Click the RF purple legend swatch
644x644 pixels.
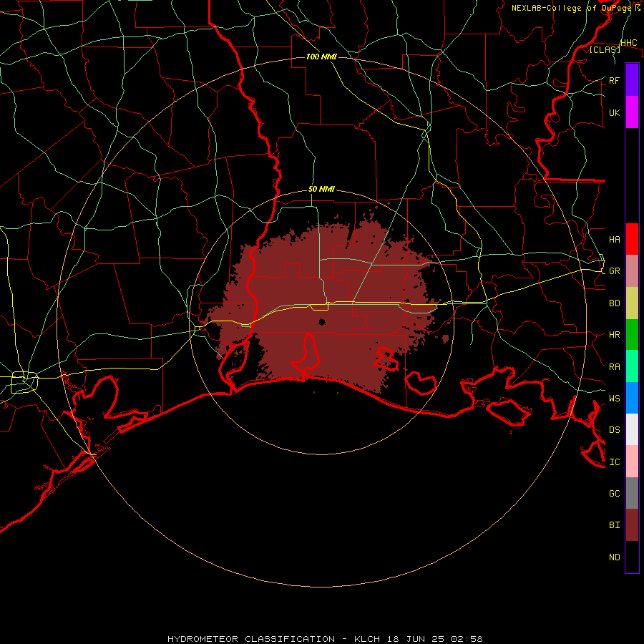coord(632,80)
